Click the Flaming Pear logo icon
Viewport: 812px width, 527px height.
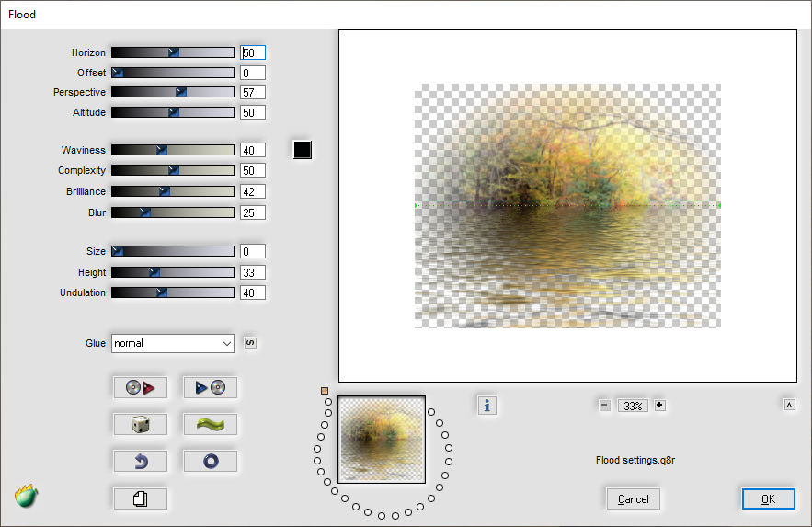[27, 496]
